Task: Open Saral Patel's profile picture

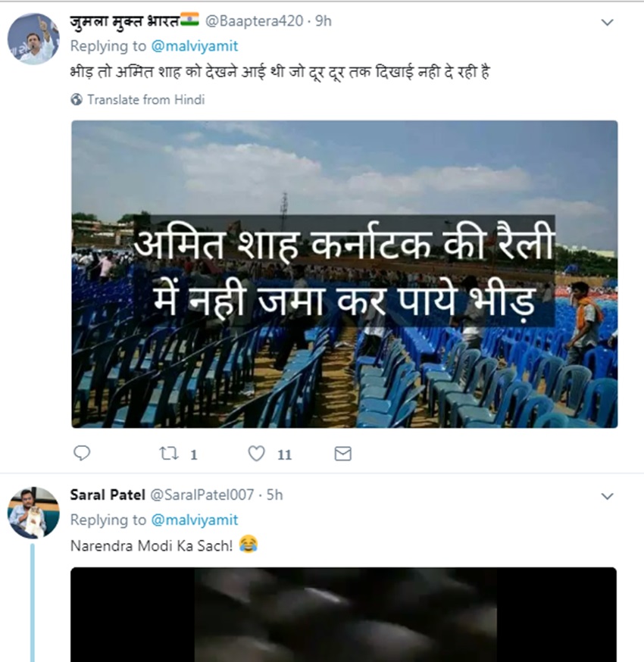Action: [x=33, y=513]
